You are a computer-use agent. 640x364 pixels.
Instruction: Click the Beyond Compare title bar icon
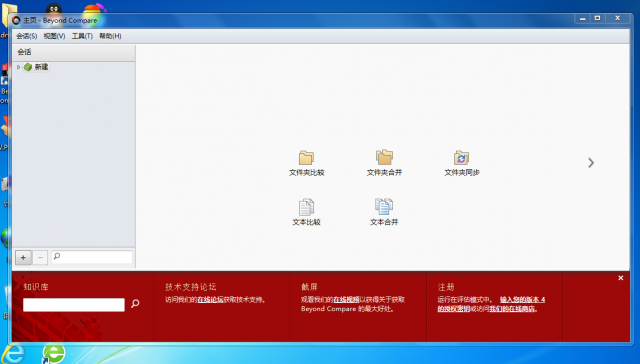point(16,20)
